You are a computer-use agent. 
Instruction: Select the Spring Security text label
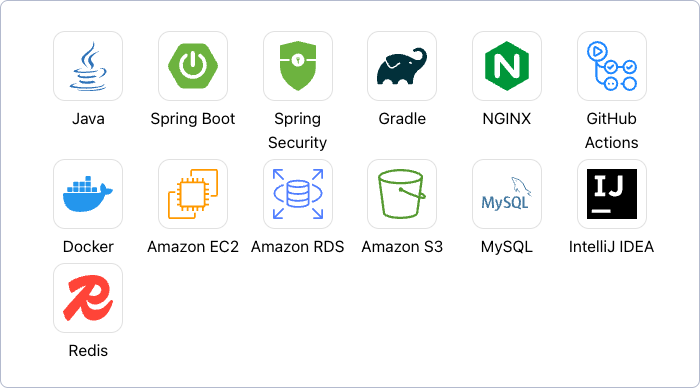tap(298, 130)
